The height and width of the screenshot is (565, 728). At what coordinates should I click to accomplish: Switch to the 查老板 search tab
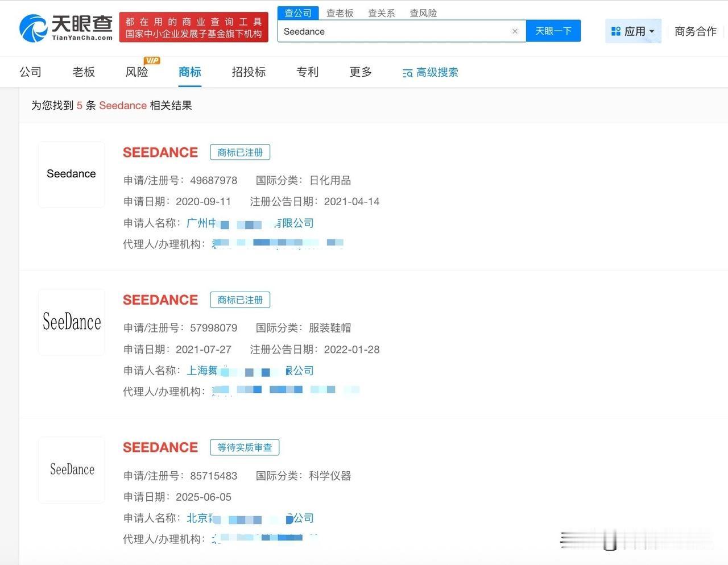[x=340, y=13]
